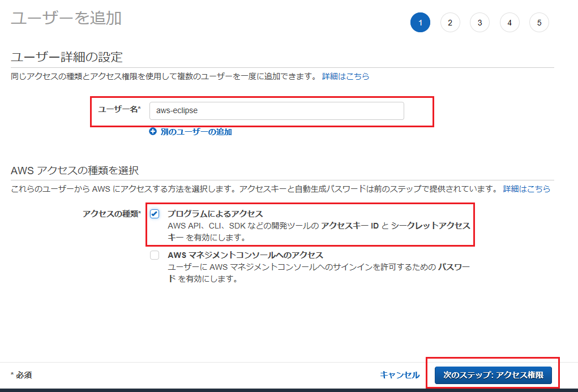Enable AWS マネジメントコンソールへのアクセス checkbox

click(x=155, y=255)
